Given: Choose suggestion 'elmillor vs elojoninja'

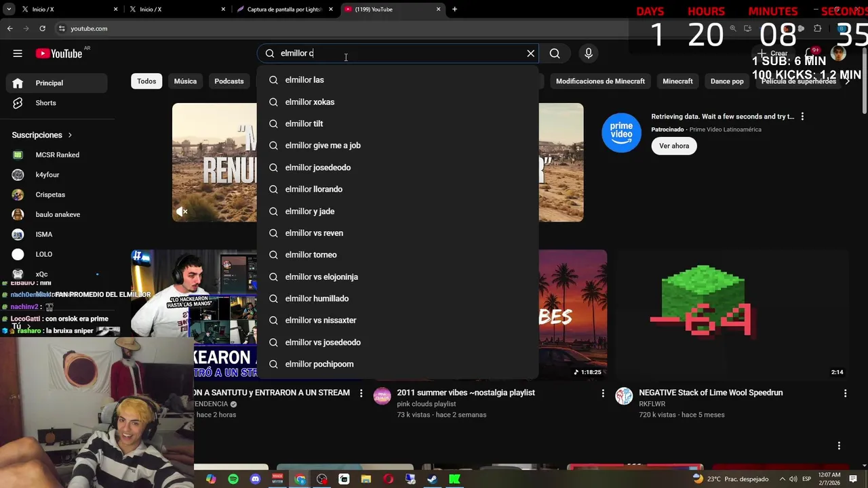Looking at the screenshot, I should 397,277.
